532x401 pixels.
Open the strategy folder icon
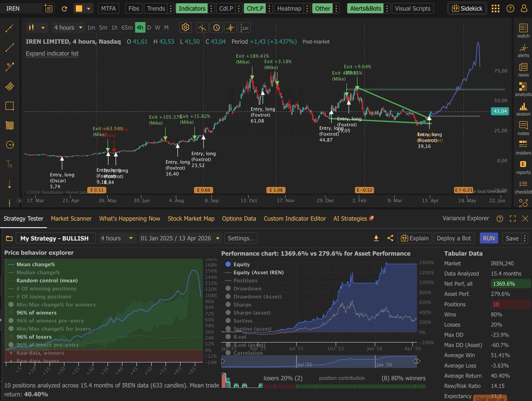(x=9, y=238)
